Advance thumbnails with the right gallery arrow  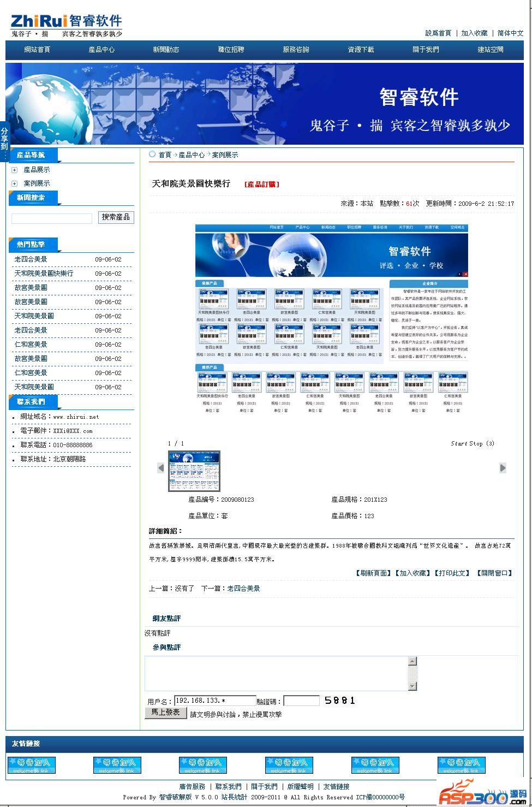[x=503, y=468]
